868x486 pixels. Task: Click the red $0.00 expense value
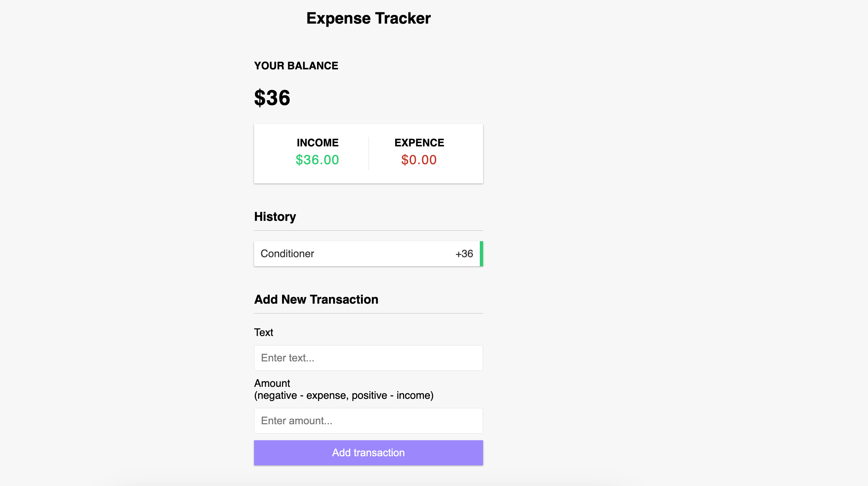pos(418,159)
